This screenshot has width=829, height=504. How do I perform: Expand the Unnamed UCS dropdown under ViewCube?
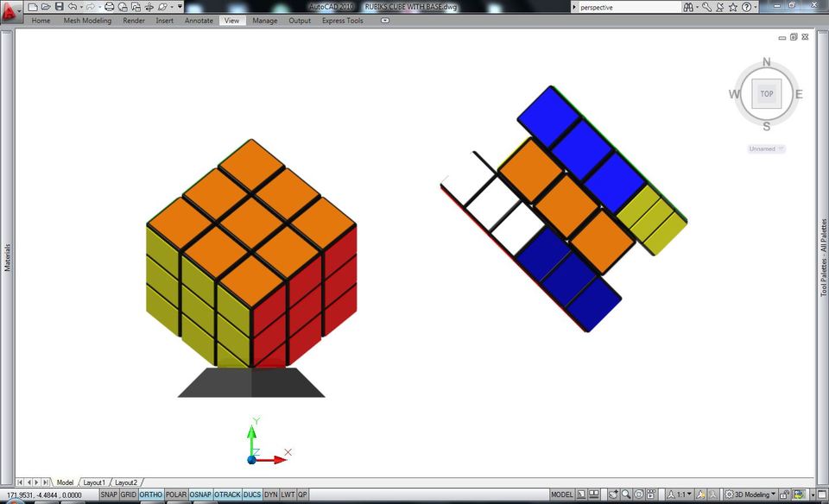(x=766, y=148)
